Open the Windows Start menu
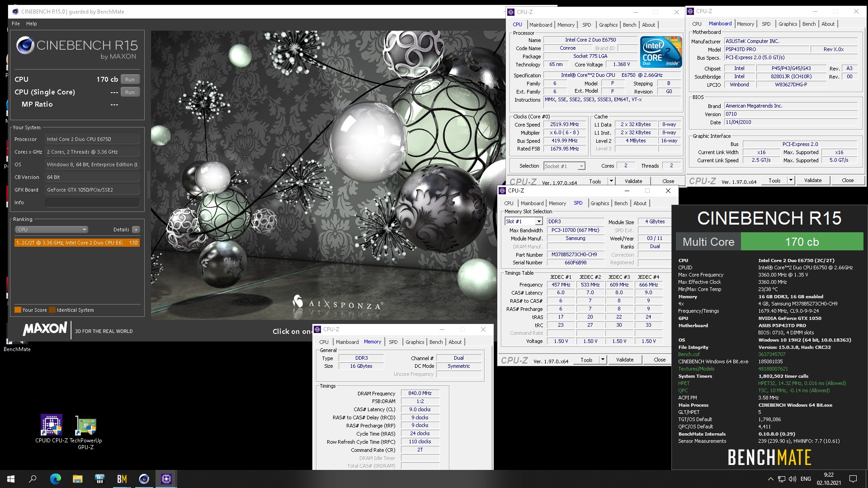 pyautogui.click(x=11, y=479)
